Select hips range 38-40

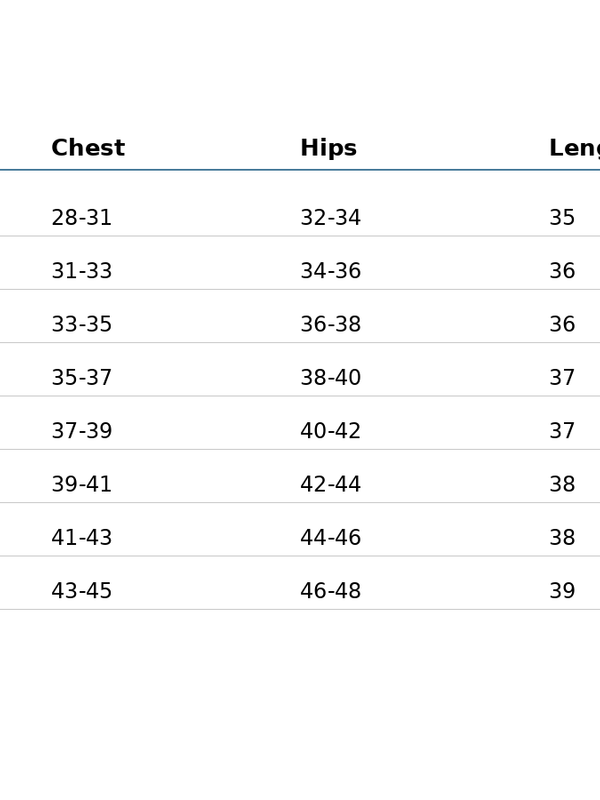[330, 378]
